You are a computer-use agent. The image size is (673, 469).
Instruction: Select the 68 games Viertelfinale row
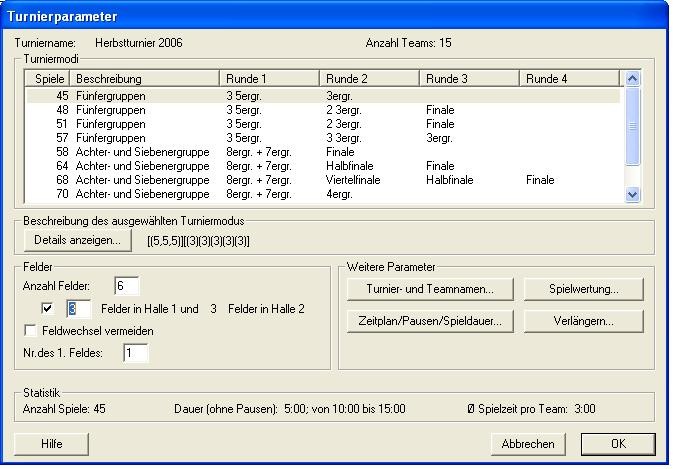click(x=150, y=180)
